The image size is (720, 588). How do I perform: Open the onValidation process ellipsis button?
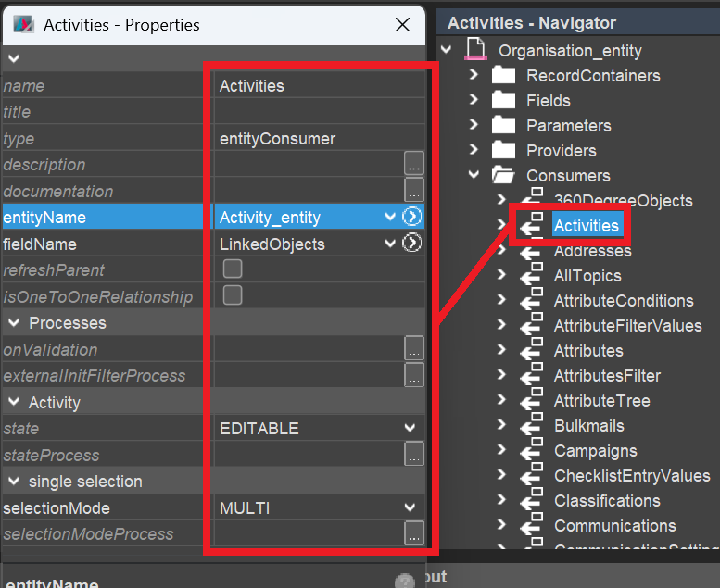413,349
